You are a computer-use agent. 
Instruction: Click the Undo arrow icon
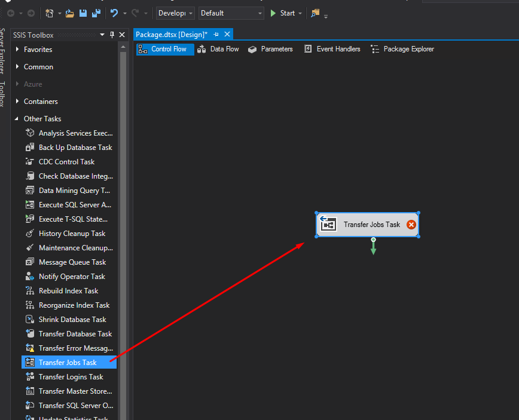(x=114, y=13)
